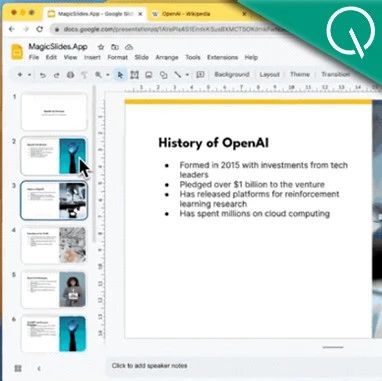Close the MagicSlides.App browser tab
Image resolution: width=382 pixels, height=381 pixels.
[x=140, y=14]
